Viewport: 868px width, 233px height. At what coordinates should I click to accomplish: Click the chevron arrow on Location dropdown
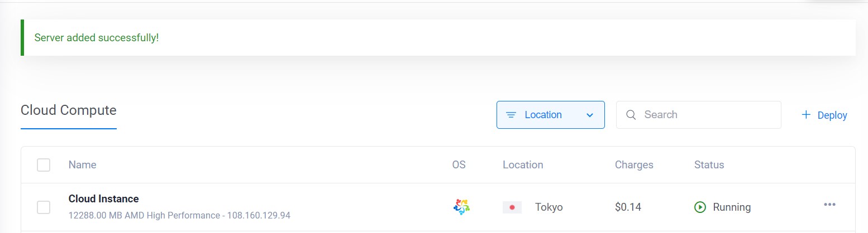(590, 115)
